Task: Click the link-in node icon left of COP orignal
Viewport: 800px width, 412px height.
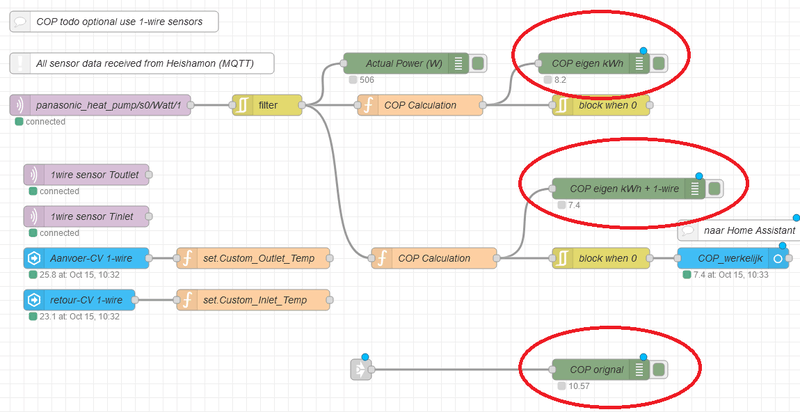Action: [x=361, y=370]
